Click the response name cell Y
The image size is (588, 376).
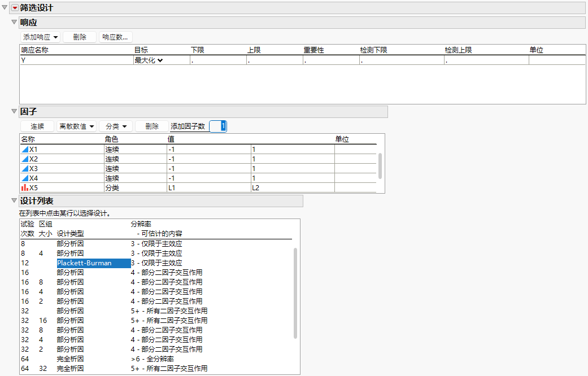coord(76,60)
